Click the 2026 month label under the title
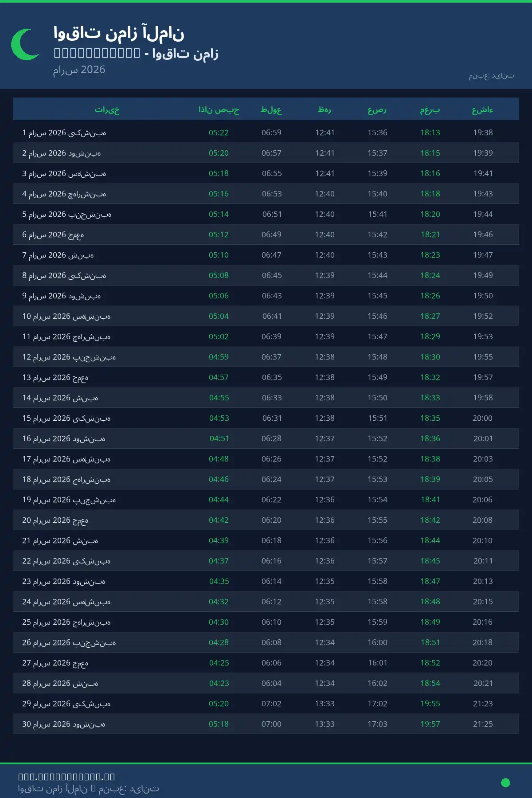 click(x=79, y=70)
